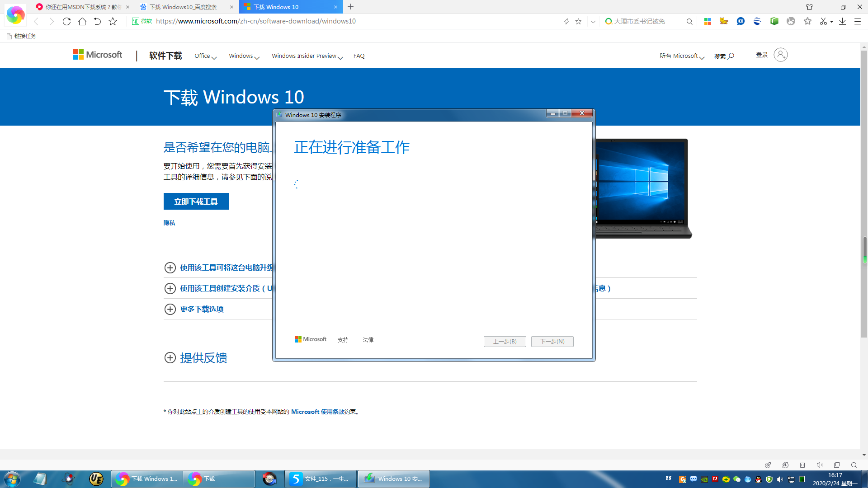The image size is (868, 488).
Task: Go to browser home page icon
Action: tap(82, 21)
